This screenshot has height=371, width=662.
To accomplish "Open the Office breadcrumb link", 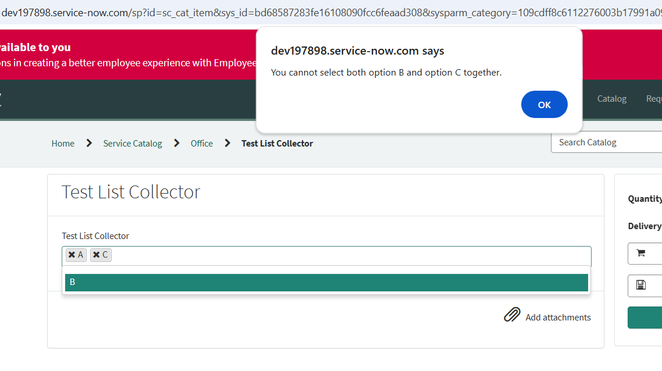I will [x=201, y=144].
